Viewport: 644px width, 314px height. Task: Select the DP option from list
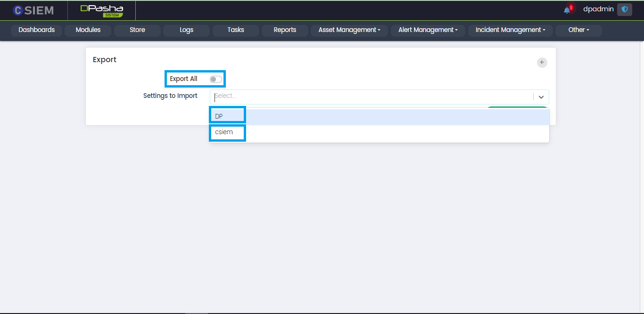(219, 116)
